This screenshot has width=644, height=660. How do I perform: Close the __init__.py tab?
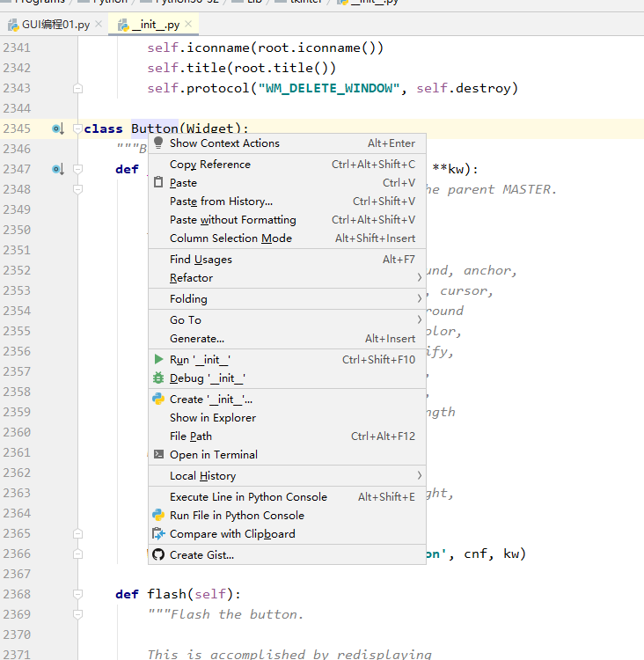[x=188, y=24]
